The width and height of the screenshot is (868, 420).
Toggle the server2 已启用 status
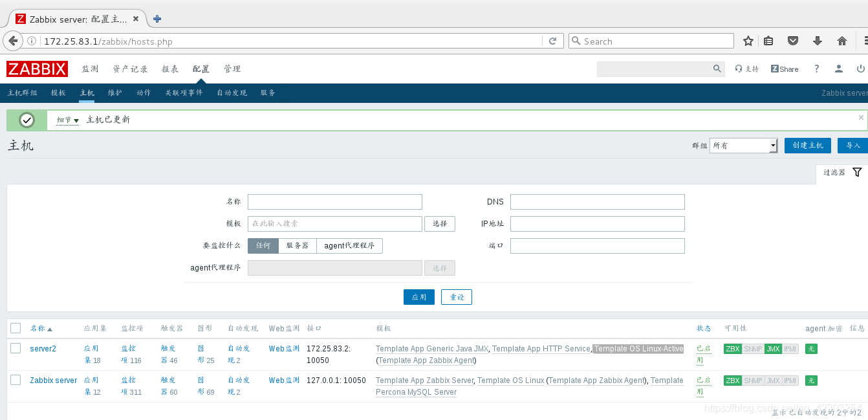point(703,353)
